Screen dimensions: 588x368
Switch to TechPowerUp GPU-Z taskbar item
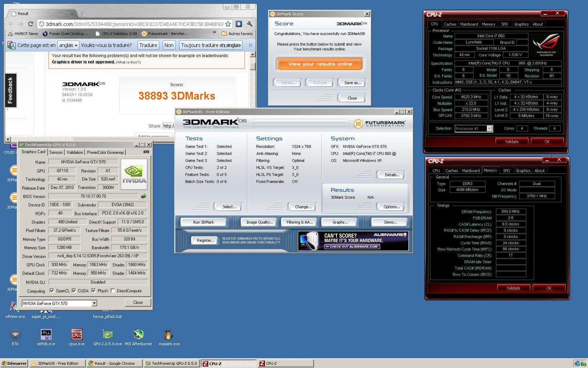coord(171,363)
